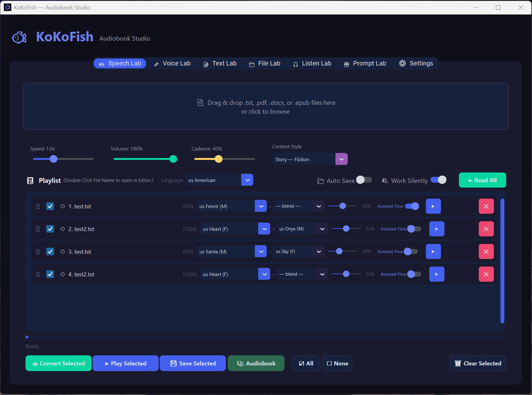Enable Assisted Flow for 3. test.txt
Image resolution: width=532 pixels, height=395 pixels.
coord(411,251)
